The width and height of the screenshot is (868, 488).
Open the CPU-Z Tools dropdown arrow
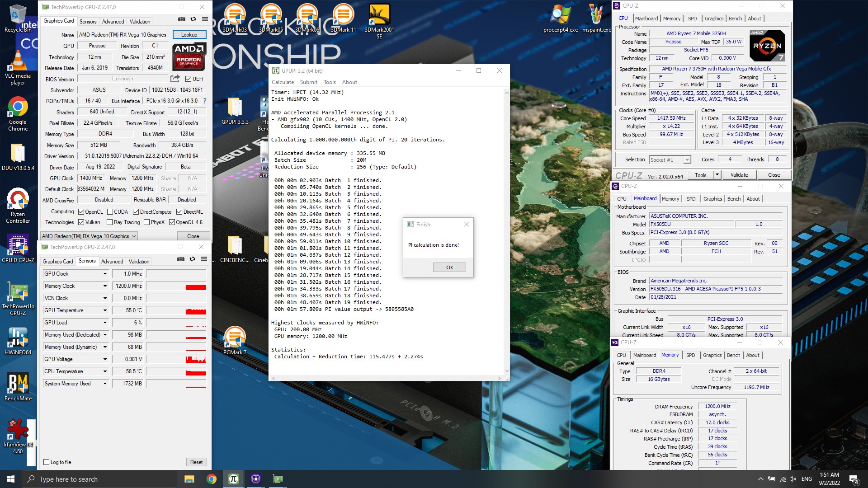[x=717, y=175]
